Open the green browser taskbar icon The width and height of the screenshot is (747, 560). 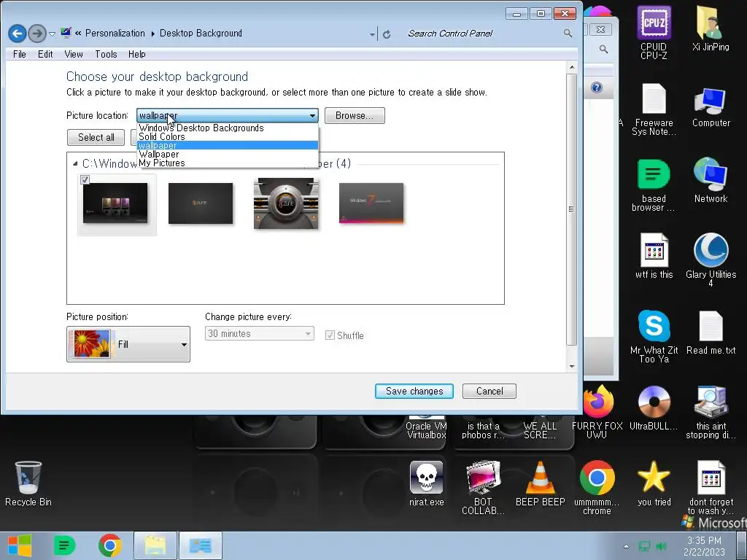tap(64, 545)
